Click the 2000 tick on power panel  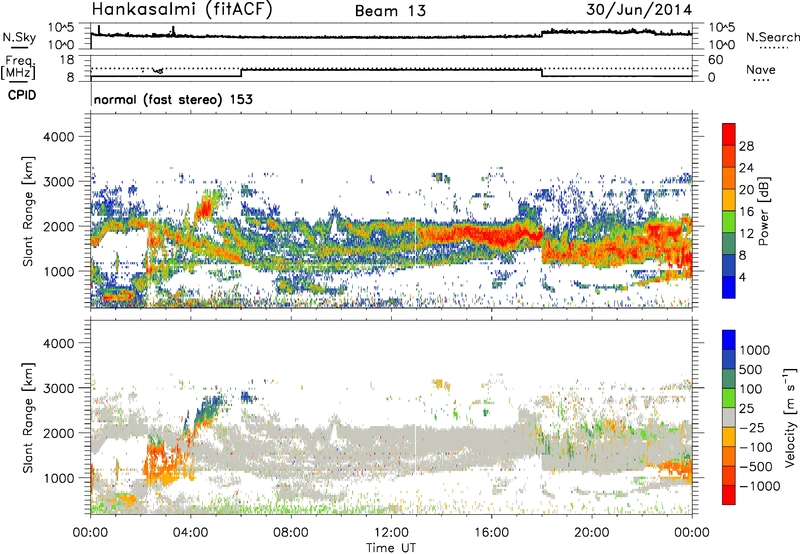tap(58, 226)
